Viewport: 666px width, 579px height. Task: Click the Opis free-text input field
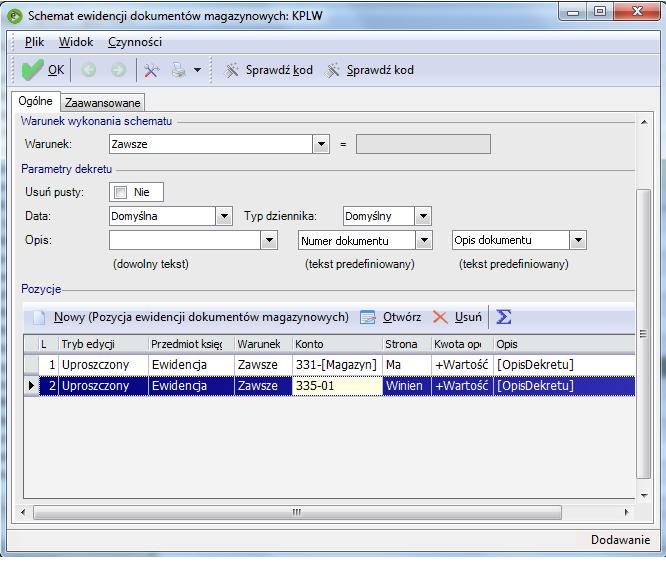[185, 240]
